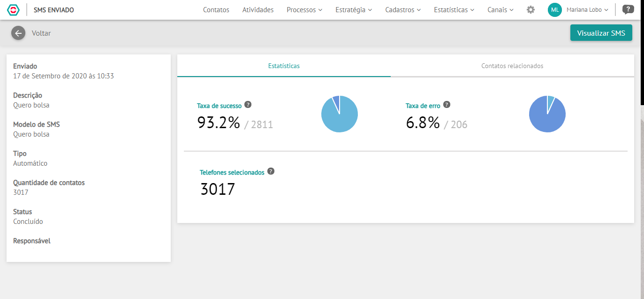This screenshot has width=644, height=299.
Task: Open Mariana Lobo user menu
Action: click(x=588, y=10)
